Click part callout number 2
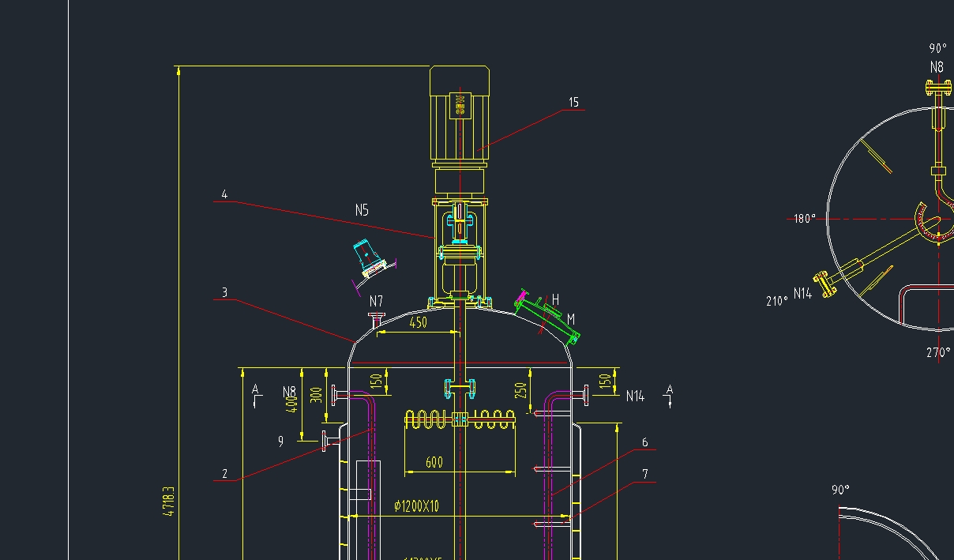The image size is (954, 560). coord(224,474)
